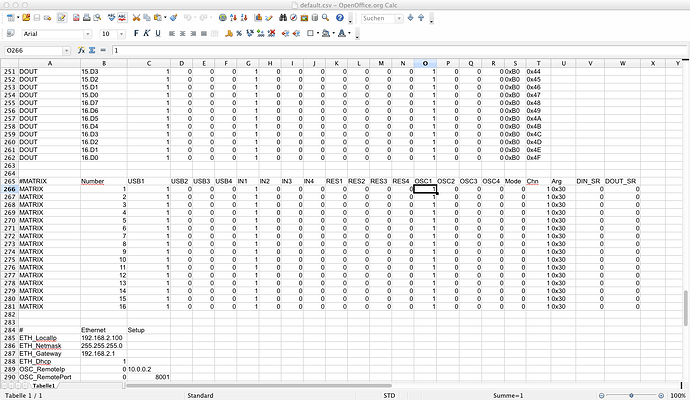Click the Insert Chart icon

click(x=258, y=18)
